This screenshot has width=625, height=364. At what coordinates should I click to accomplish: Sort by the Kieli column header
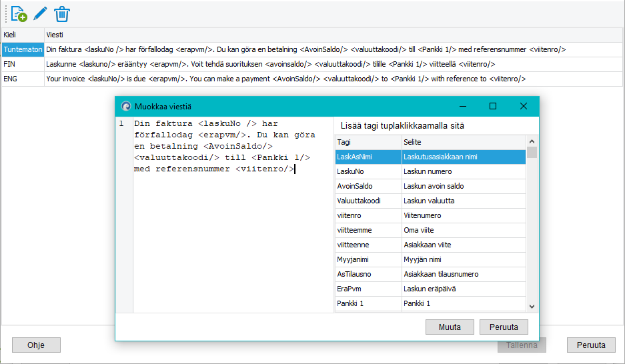coord(23,35)
